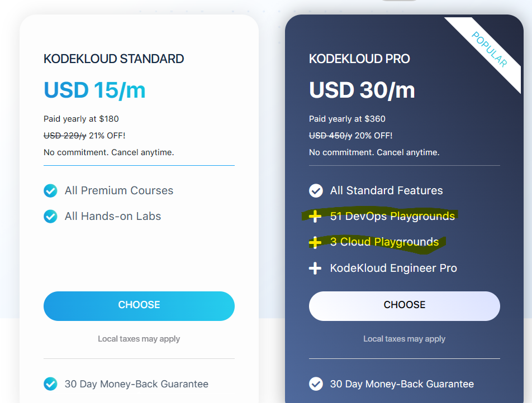Click the USD 30/m price
This screenshot has width=532, height=403.
[362, 90]
